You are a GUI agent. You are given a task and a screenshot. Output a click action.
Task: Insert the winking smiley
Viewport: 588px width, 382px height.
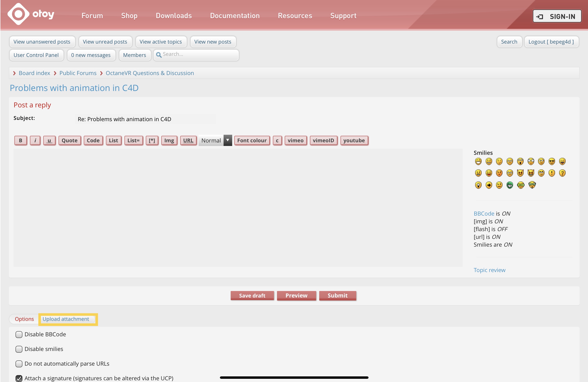[x=499, y=161]
